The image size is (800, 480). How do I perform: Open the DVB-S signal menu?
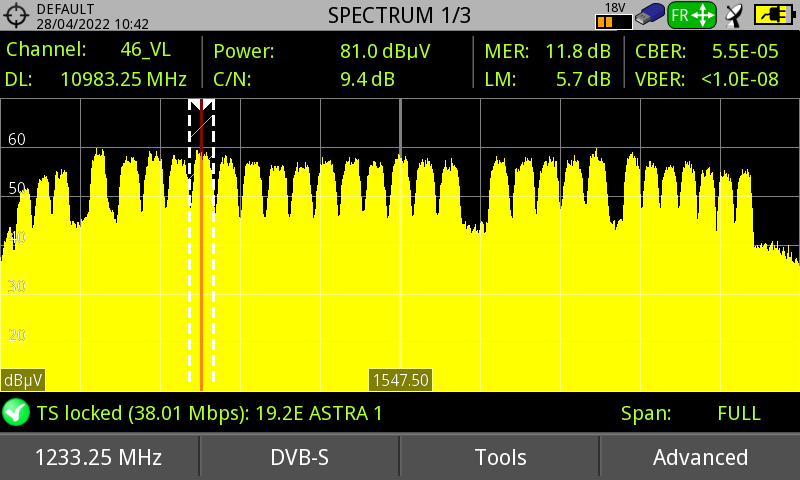tap(300, 457)
